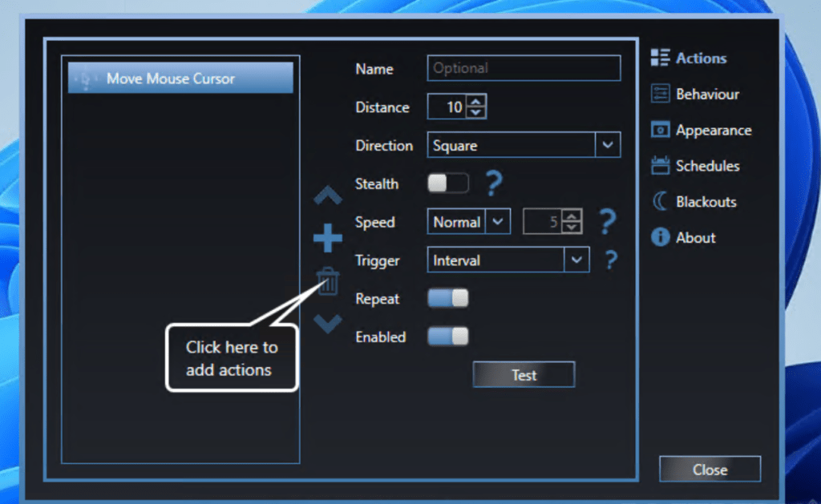Move the selected action up
The height and width of the screenshot is (504, 821).
[x=327, y=195]
